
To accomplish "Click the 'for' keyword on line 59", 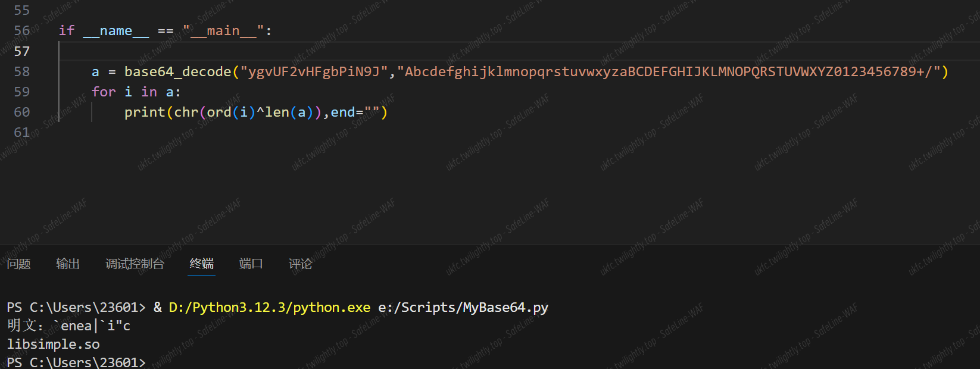I will (x=104, y=92).
